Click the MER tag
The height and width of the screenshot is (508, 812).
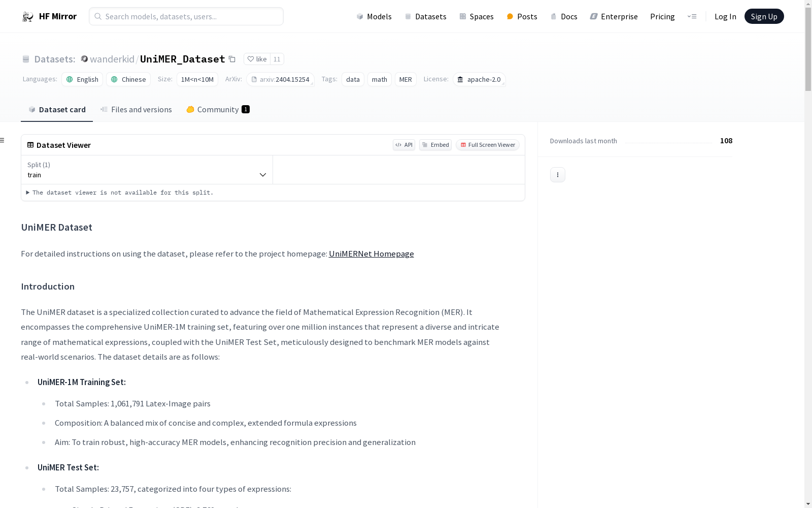coord(405,79)
